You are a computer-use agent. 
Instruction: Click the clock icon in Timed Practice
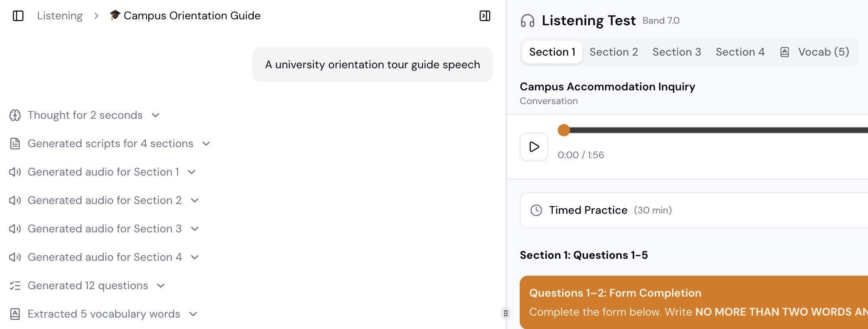[x=536, y=210]
